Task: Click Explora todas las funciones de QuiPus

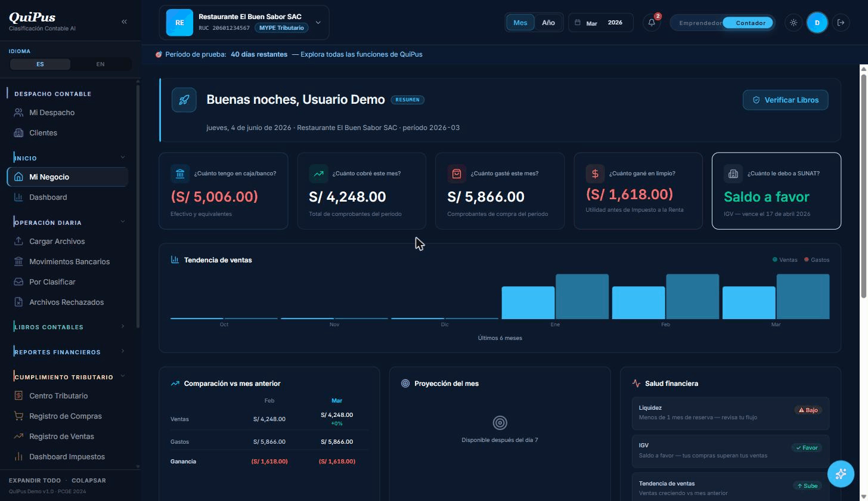Action: (x=361, y=54)
